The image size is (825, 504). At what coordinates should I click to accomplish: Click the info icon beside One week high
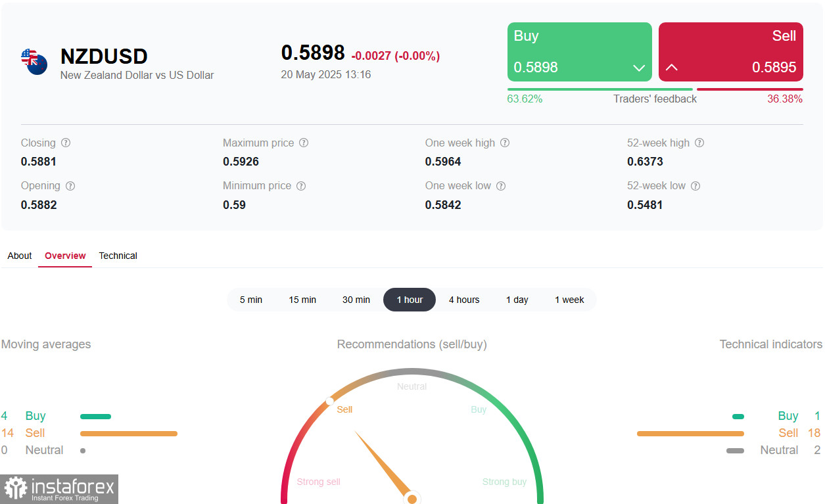pyautogui.click(x=505, y=143)
